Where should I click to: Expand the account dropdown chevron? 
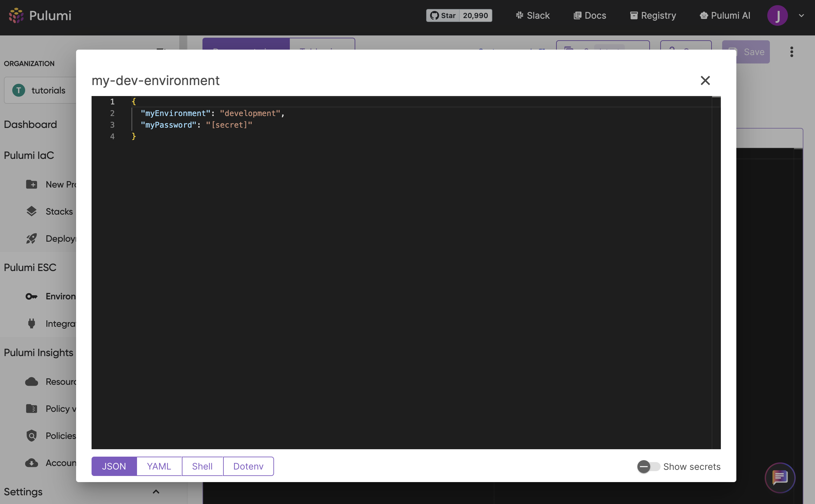tap(801, 15)
